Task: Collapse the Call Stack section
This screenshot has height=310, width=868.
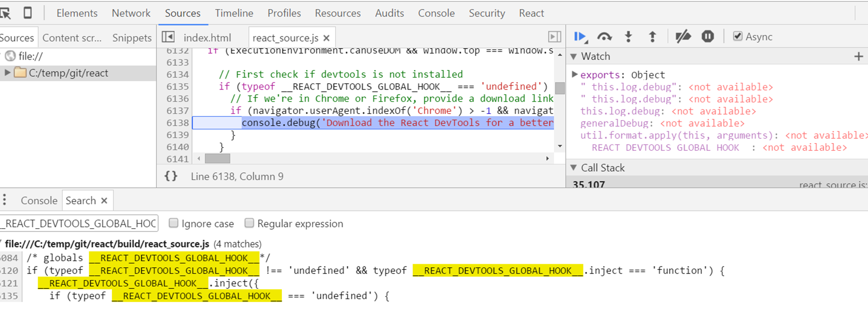Action: point(574,168)
